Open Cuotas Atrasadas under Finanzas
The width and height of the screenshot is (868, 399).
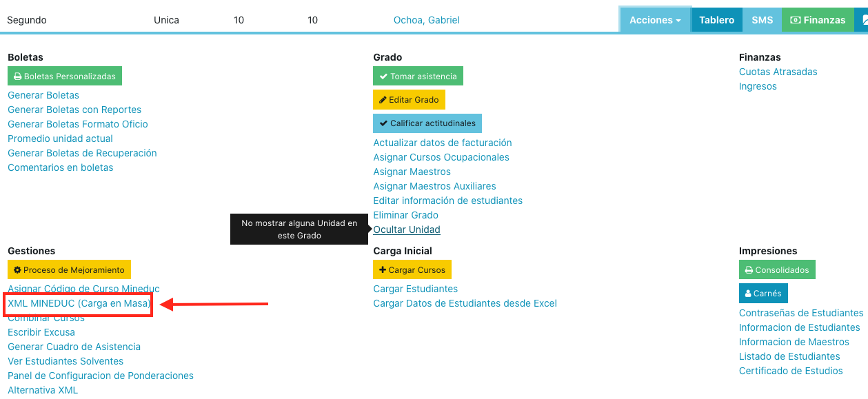pyautogui.click(x=778, y=72)
